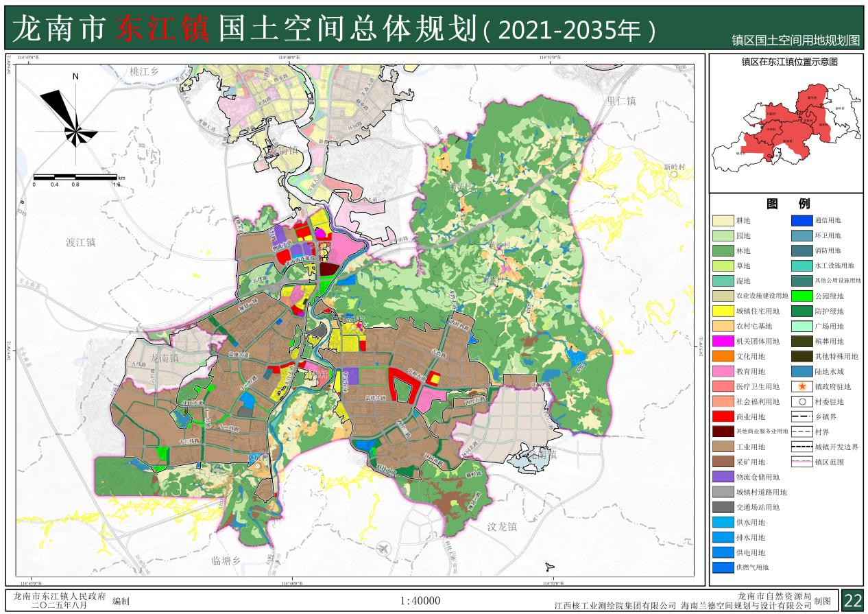Click the 乡镇界 boundary line symbol
This screenshot has height=614, width=868.
(799, 417)
